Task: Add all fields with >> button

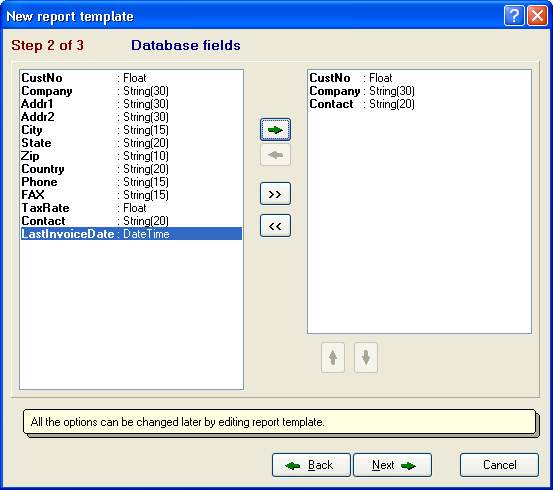Action: 275,194
